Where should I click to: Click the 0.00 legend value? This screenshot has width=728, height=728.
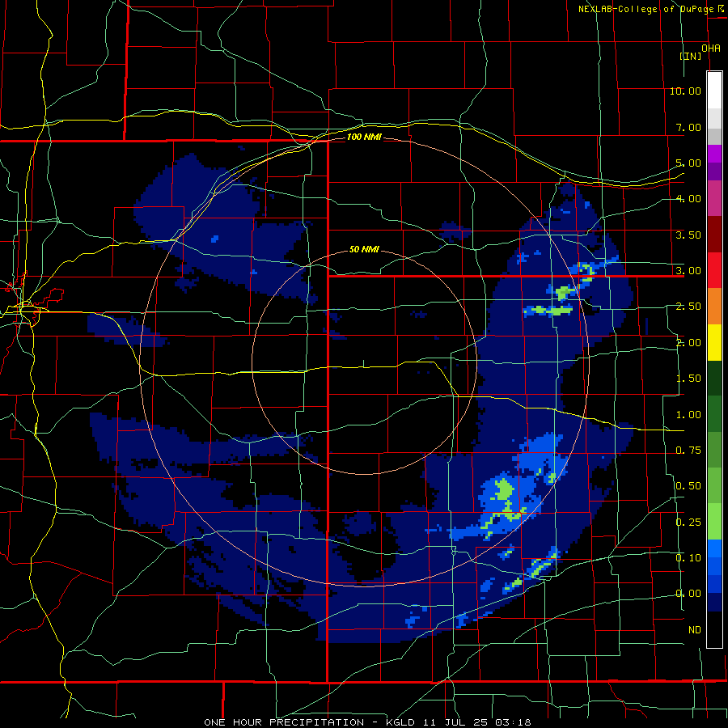tap(688, 594)
